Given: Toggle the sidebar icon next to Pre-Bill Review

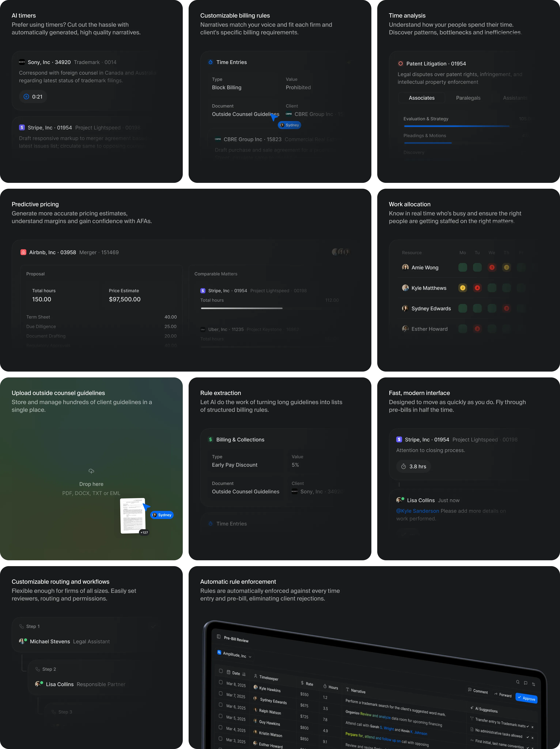Looking at the screenshot, I should click(219, 637).
